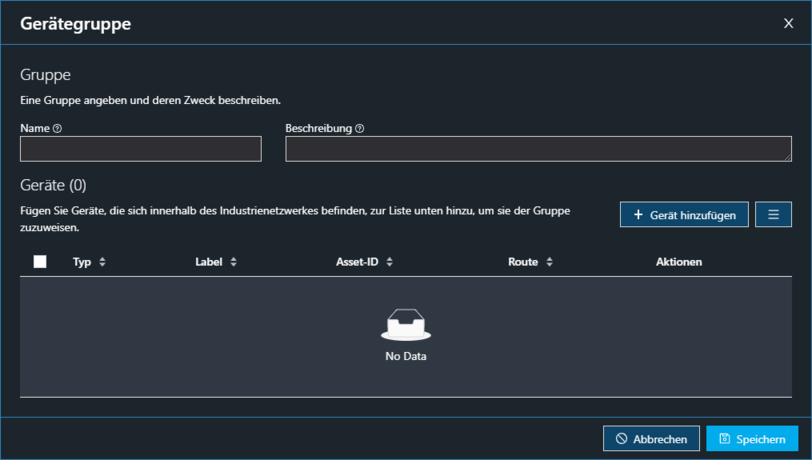
Task: Click the Aktionen column header
Action: click(x=678, y=262)
